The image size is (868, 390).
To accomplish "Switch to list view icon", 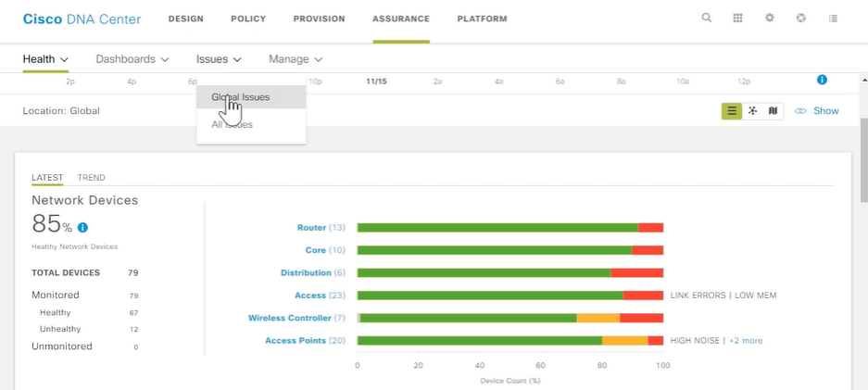I will click(731, 110).
